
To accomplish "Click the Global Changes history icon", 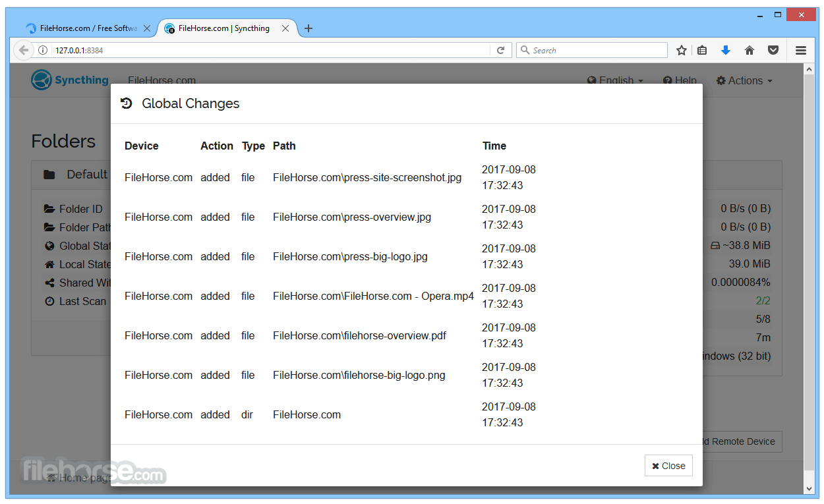I will tap(127, 103).
